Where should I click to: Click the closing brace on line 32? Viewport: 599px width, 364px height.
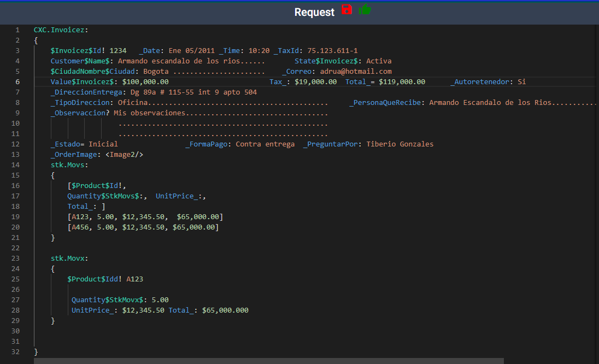36,352
